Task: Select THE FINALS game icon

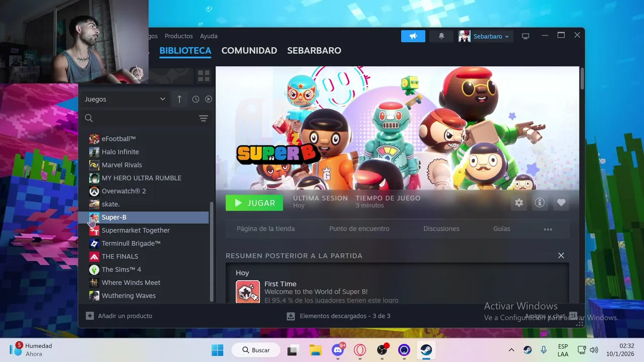Action: pos(94,256)
